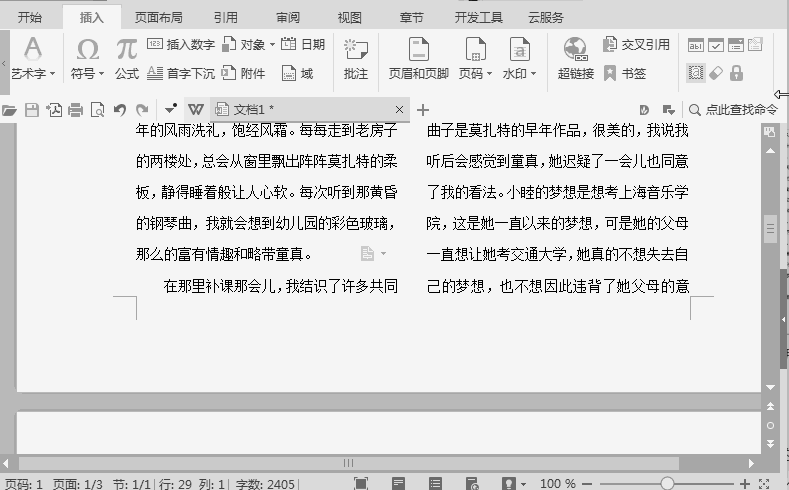The width and height of the screenshot is (789, 490).
Task: Click the tab list dropdown icon near search
Action: (x=668, y=110)
